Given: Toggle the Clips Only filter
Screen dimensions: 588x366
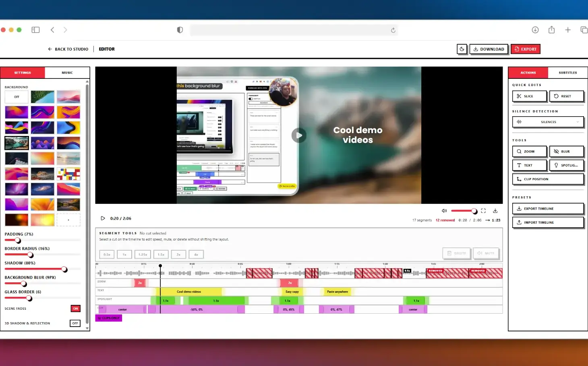Looking at the screenshot, I should click(108, 318).
